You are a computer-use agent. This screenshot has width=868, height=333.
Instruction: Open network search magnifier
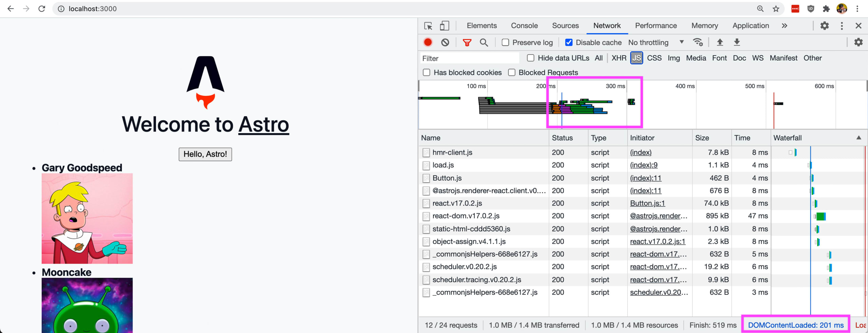[484, 42]
